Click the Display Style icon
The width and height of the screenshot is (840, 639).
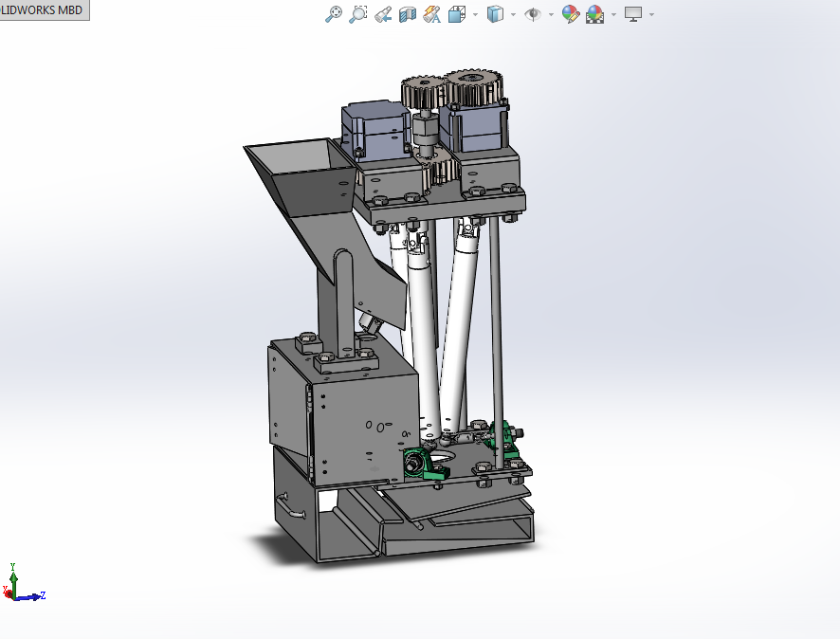pos(495,14)
